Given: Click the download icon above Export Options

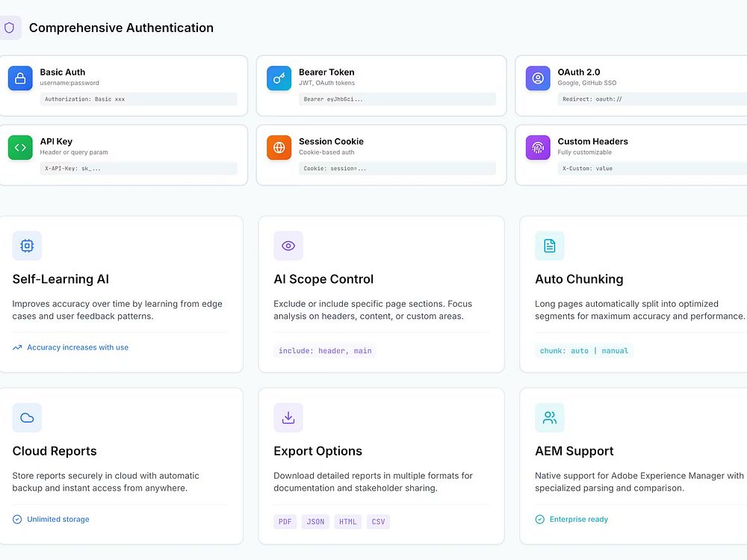Looking at the screenshot, I should pyautogui.click(x=288, y=417).
